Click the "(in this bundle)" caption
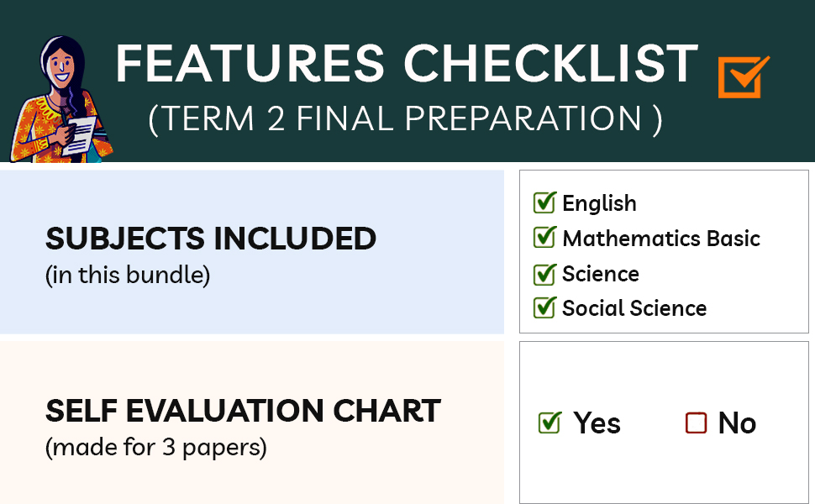Viewport: 815px width, 504px height. (x=128, y=276)
